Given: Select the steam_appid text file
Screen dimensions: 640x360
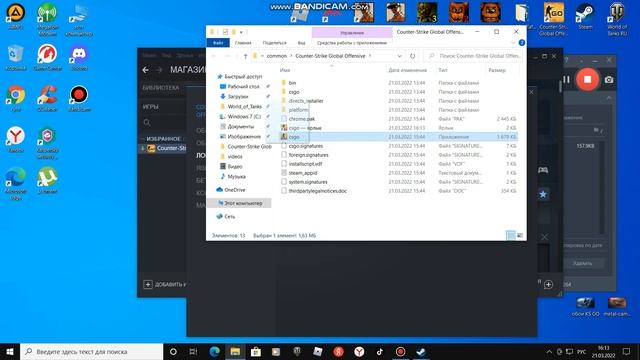Looking at the screenshot, I should pos(303,173).
